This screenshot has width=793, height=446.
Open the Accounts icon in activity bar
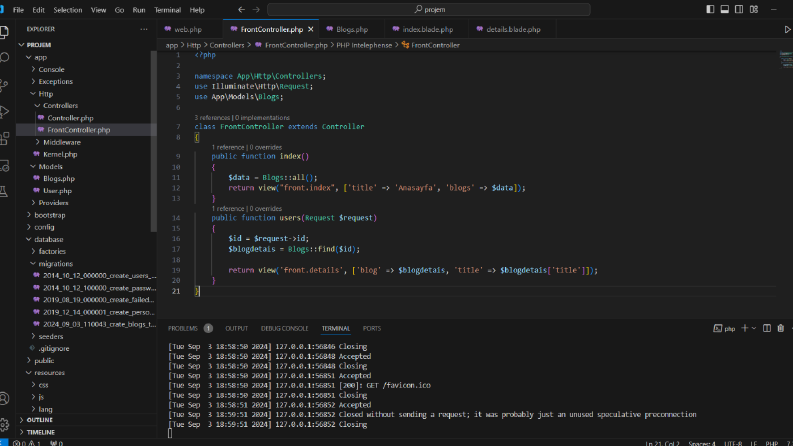[4, 398]
